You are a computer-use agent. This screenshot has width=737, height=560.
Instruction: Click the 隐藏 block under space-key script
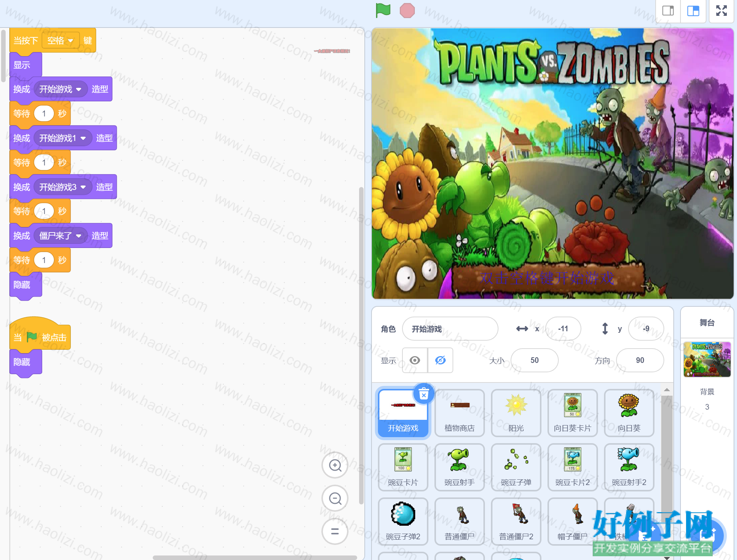(26, 285)
